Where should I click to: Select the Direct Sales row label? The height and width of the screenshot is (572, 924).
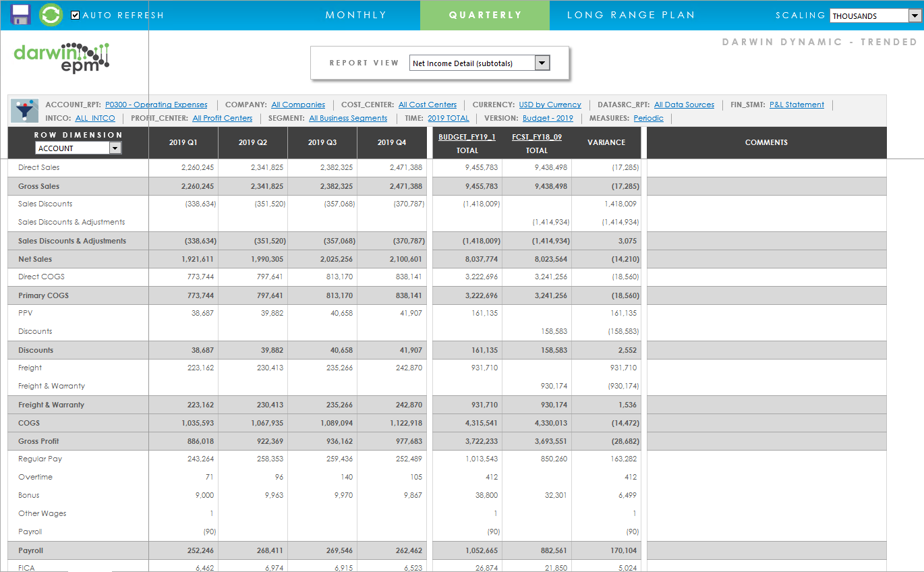[39, 167]
